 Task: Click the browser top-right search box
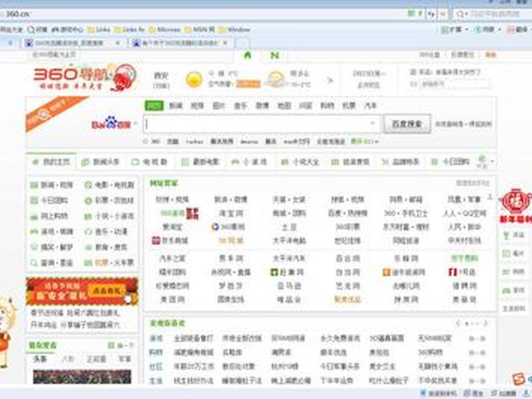pyautogui.click(x=493, y=14)
